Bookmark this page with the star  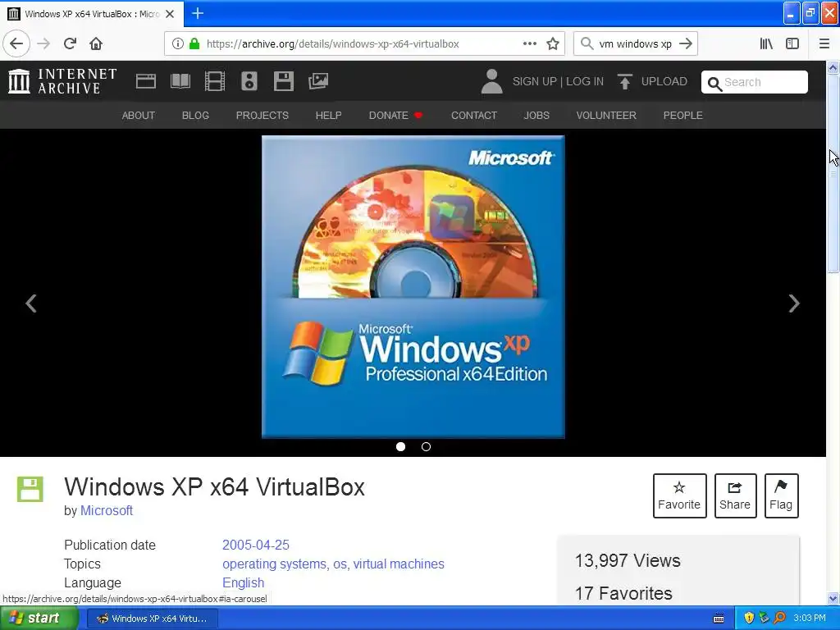553,44
